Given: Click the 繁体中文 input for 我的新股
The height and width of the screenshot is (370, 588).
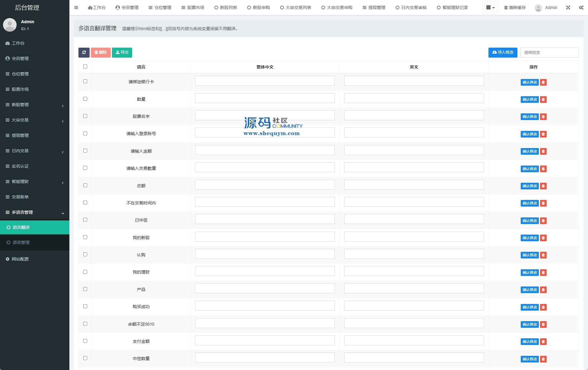Looking at the screenshot, I should 265,237.
